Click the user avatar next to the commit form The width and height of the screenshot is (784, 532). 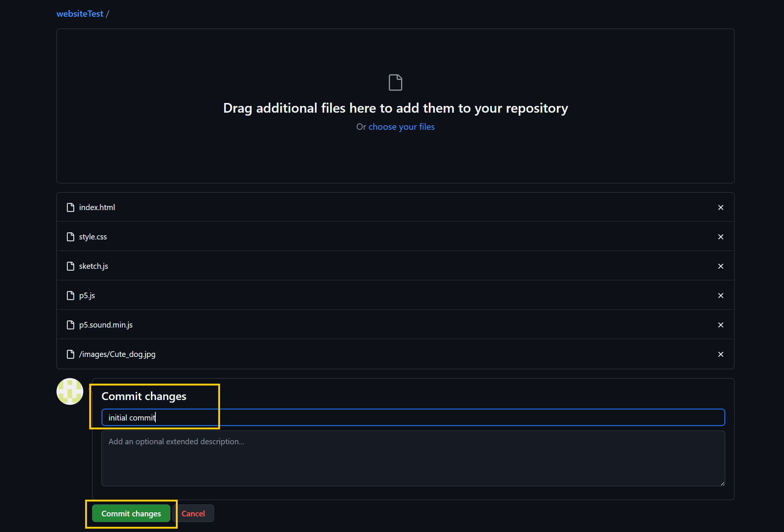pyautogui.click(x=70, y=391)
